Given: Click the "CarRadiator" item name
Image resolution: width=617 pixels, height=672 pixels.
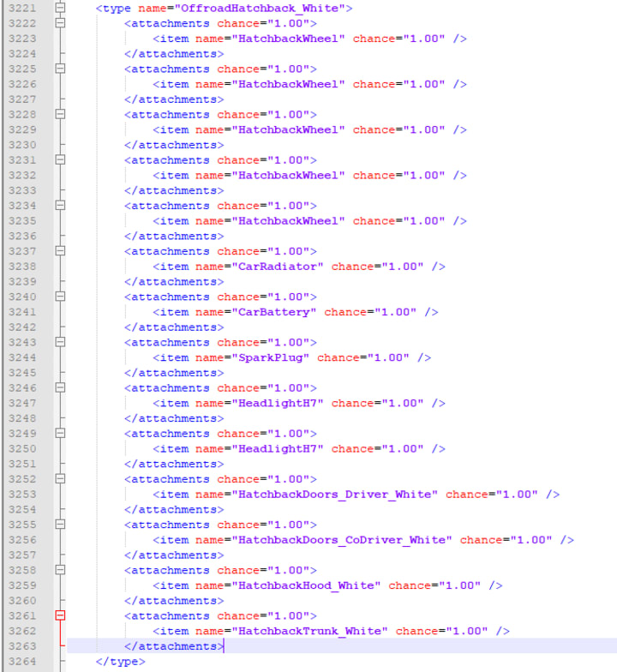Looking at the screenshot, I should (278, 266).
